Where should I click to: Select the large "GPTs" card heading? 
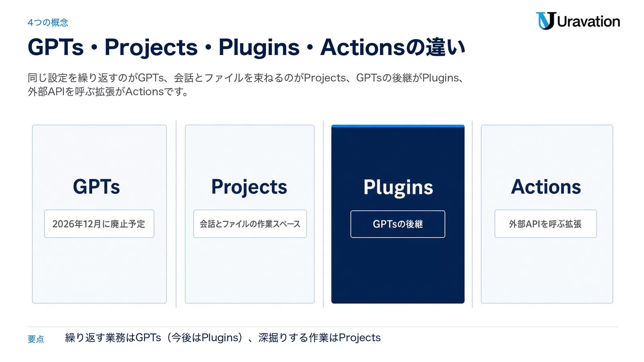coord(97,187)
